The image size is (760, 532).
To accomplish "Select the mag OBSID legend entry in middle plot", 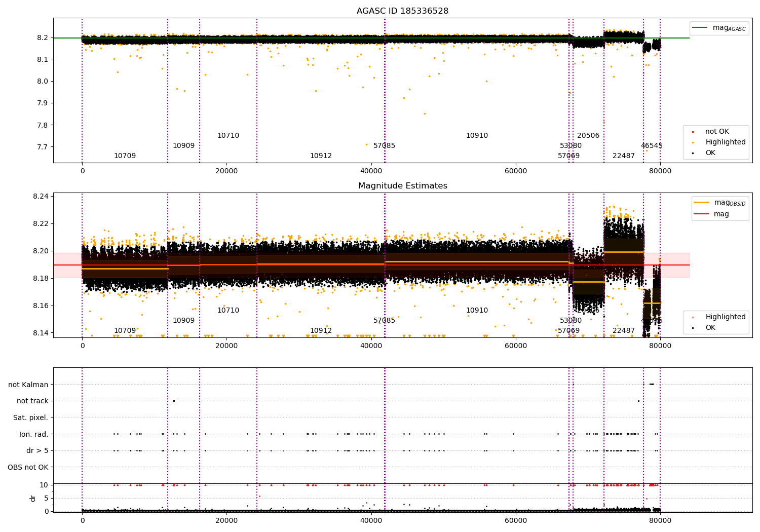I will 719,203.
